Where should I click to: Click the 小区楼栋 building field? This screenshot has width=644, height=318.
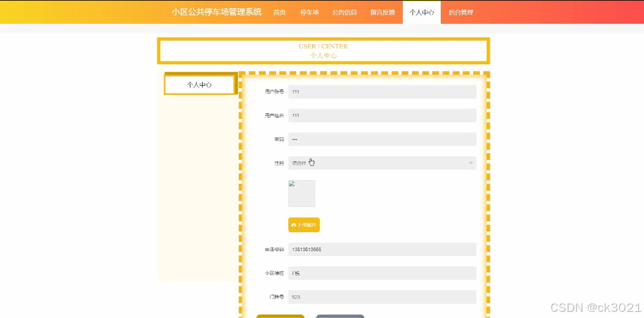coord(382,273)
